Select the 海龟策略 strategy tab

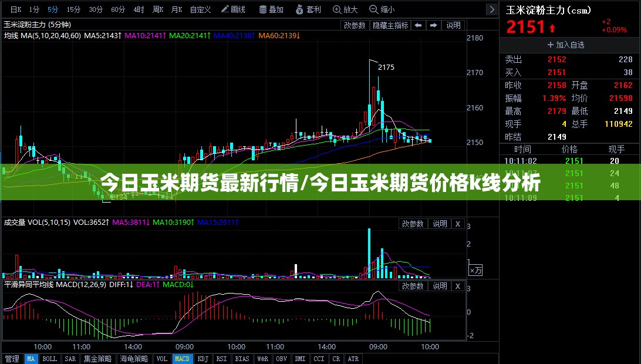click(x=134, y=359)
